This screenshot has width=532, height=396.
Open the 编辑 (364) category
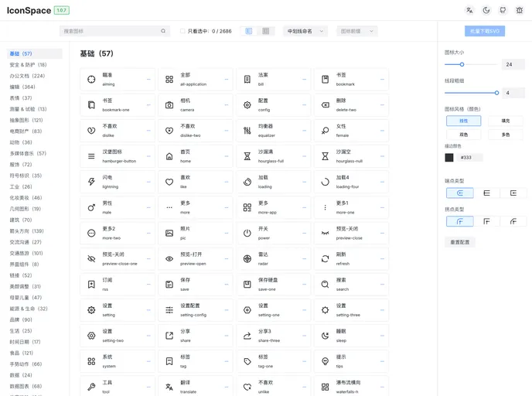click(x=22, y=87)
